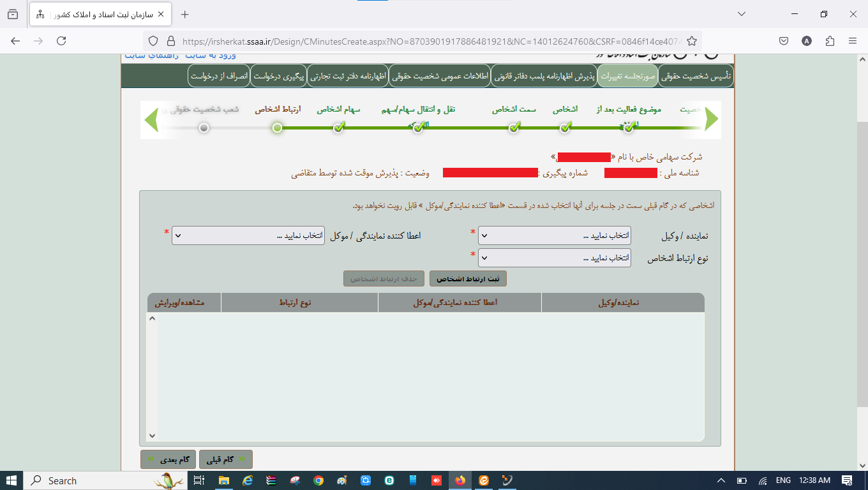Click the Firefox taskbar icon
The height and width of the screenshot is (490, 868).
coord(460,480)
